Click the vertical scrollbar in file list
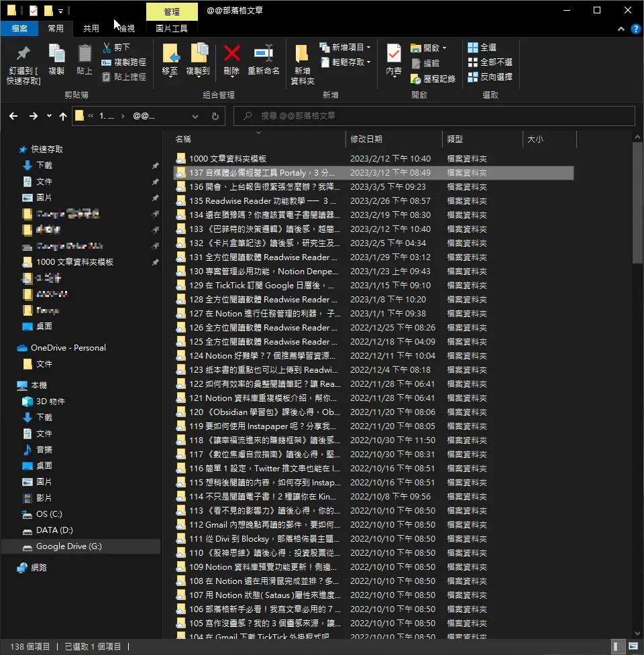The height and width of the screenshot is (655, 644). [x=637, y=202]
